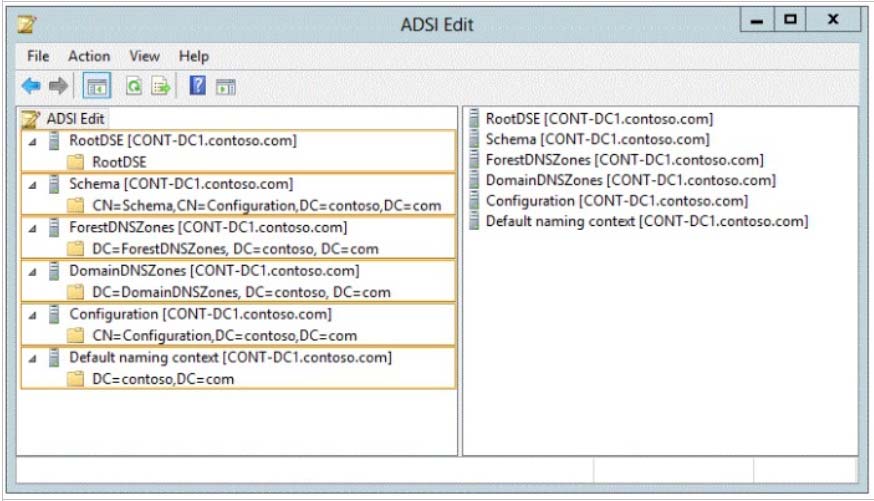Viewport: 874px width, 501px height.
Task: Click the grey Forward arrow in the toolbar
Action: [x=58, y=86]
